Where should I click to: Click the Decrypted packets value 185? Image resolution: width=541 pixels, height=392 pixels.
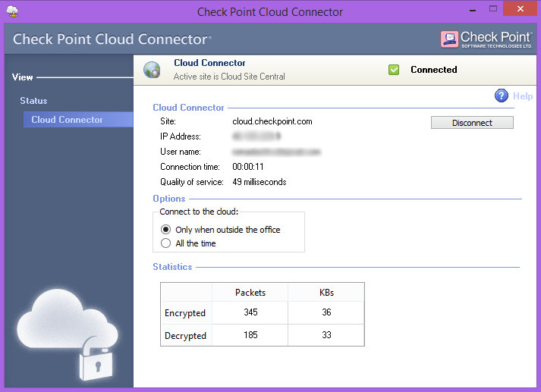(250, 335)
